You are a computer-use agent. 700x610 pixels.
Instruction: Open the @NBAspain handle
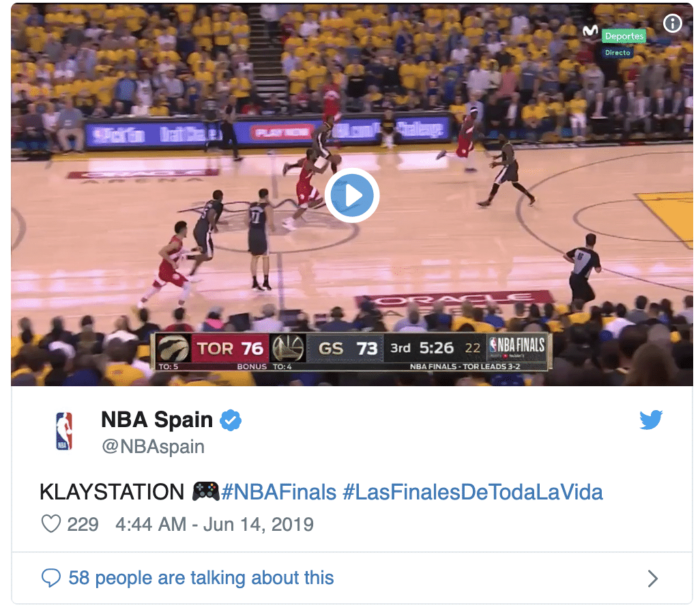[x=153, y=446]
